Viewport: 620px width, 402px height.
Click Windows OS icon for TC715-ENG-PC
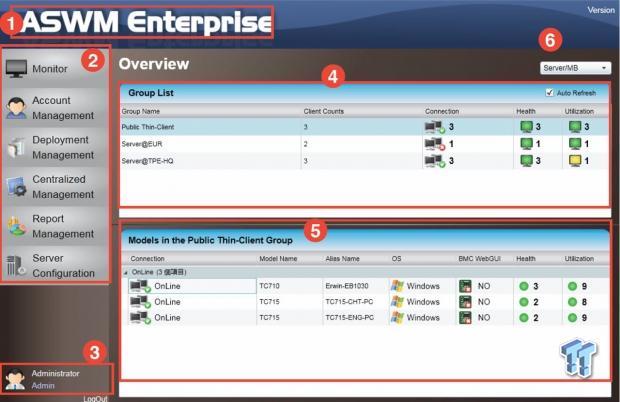click(397, 317)
